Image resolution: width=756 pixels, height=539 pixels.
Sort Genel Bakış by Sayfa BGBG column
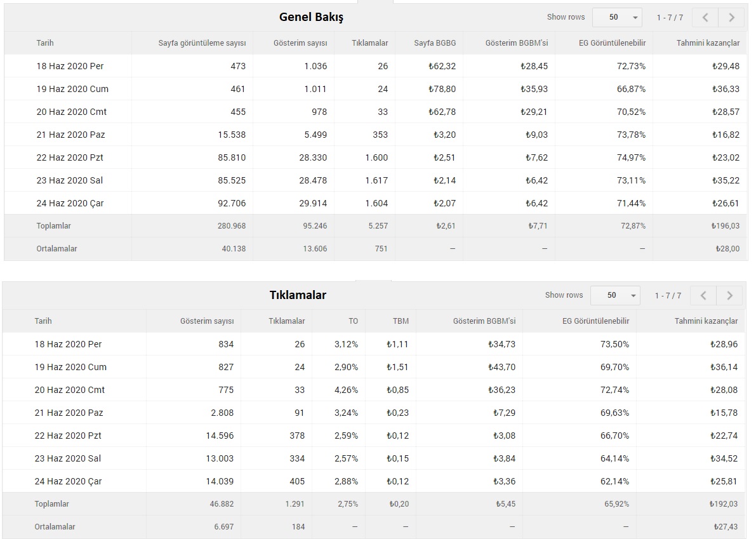pos(435,43)
